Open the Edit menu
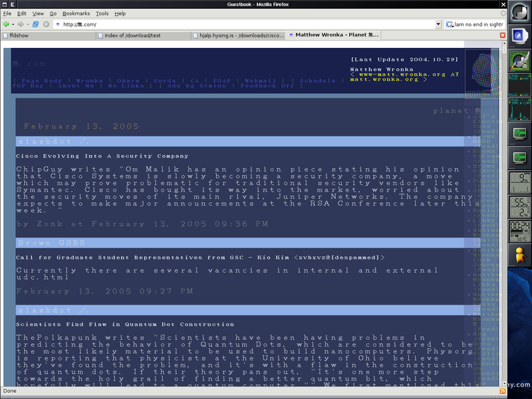532x399 pixels. coord(22,13)
